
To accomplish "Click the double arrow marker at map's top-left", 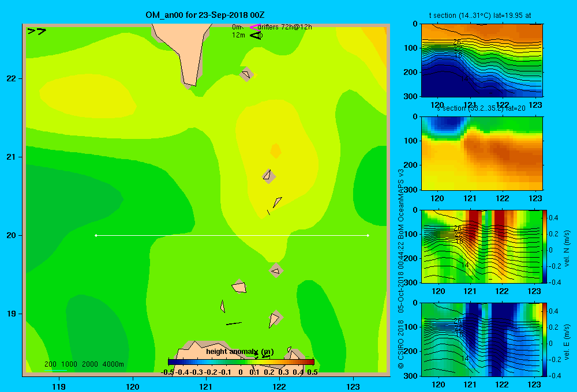I will coord(36,31).
